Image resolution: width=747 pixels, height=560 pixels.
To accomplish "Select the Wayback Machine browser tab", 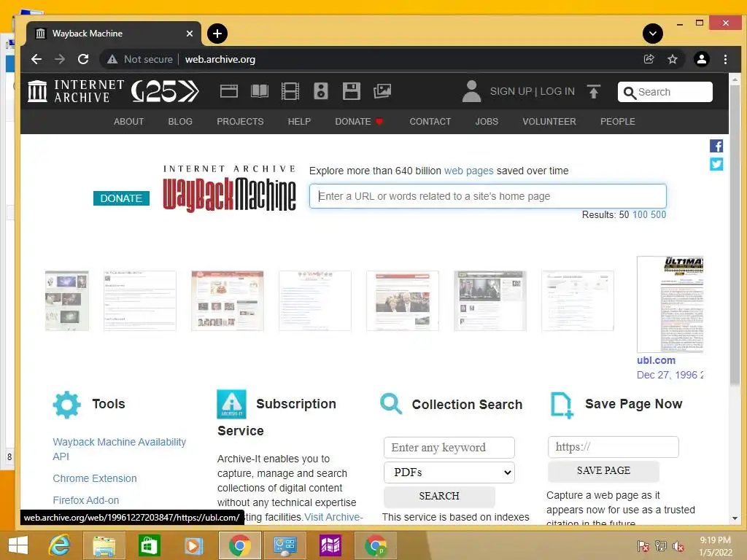I will click(113, 34).
